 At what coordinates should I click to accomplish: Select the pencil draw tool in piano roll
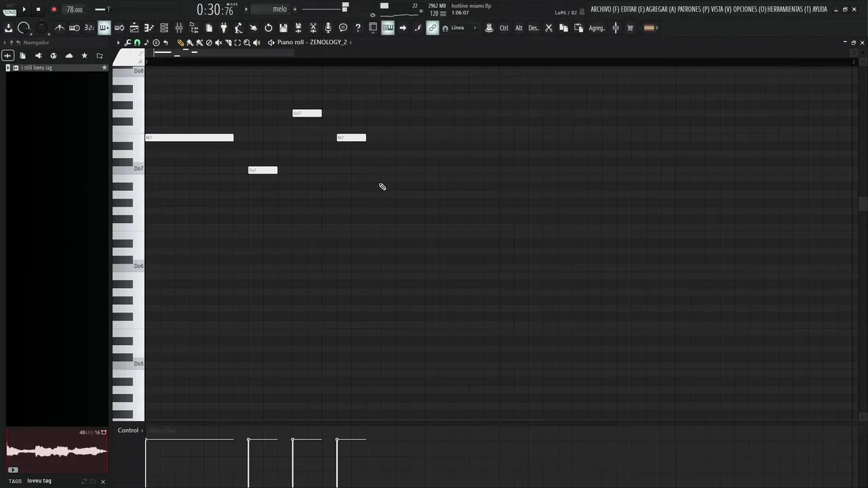pyautogui.click(x=180, y=43)
